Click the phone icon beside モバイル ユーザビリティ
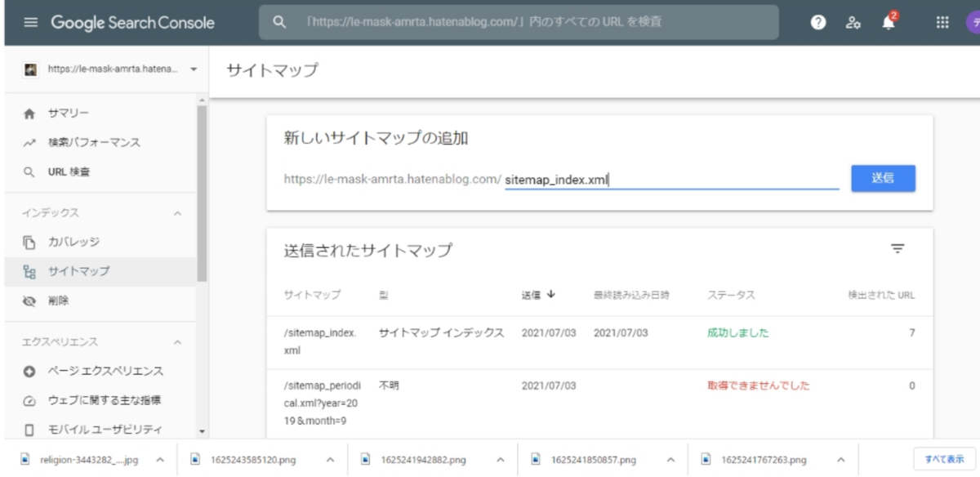This screenshot has height=477, width=980. point(29,429)
